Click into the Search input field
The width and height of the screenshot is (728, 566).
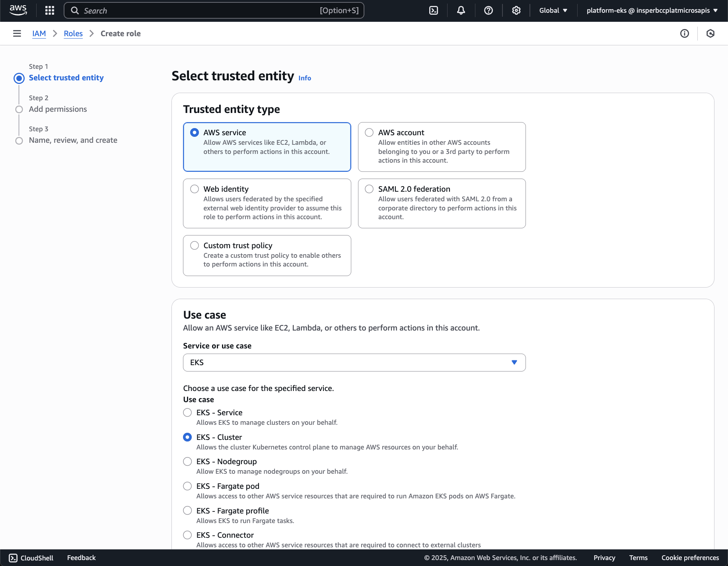[x=199, y=11]
